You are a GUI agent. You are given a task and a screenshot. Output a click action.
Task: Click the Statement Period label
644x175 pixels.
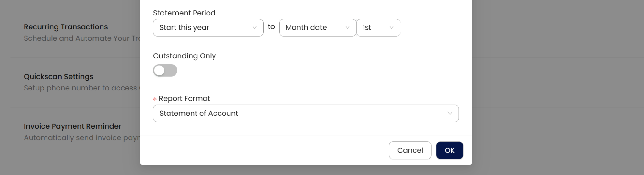184,13
